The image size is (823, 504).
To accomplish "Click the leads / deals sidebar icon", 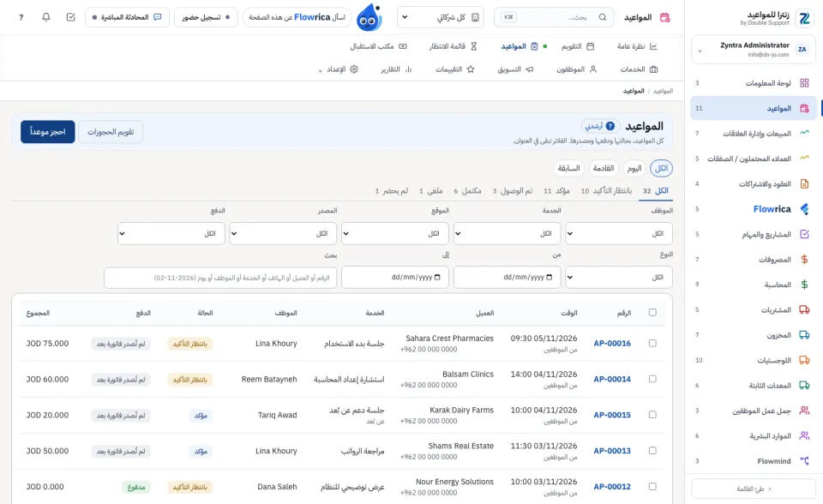I will coord(804,158).
